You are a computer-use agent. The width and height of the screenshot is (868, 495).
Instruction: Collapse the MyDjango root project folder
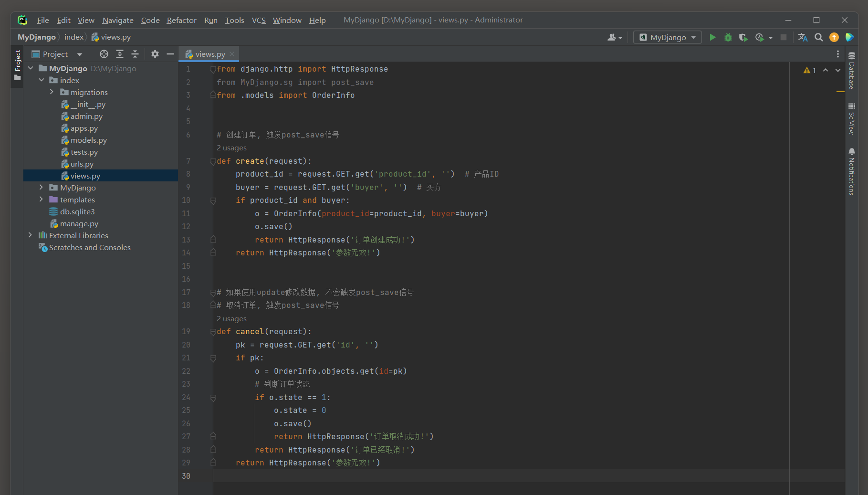coord(31,68)
